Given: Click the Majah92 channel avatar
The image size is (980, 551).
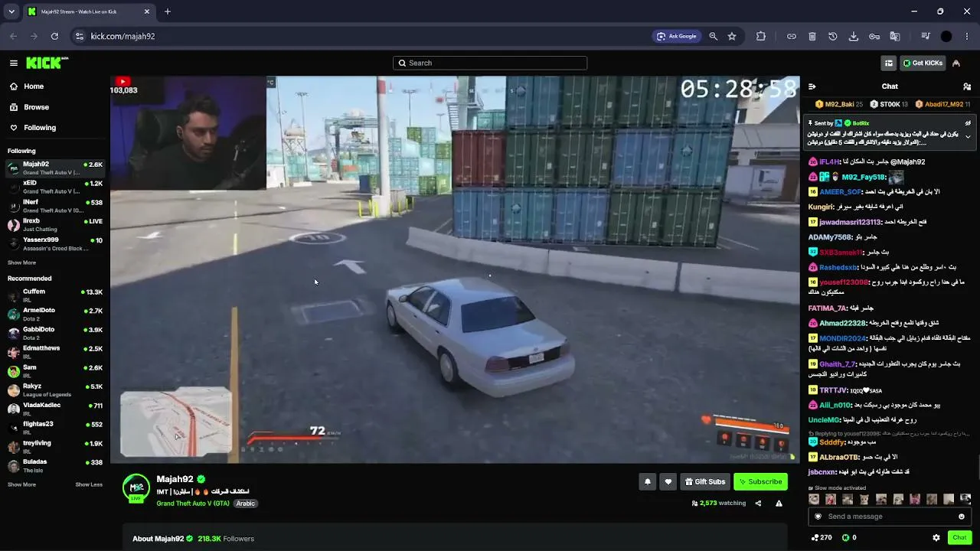Looking at the screenshot, I should pyautogui.click(x=136, y=487).
